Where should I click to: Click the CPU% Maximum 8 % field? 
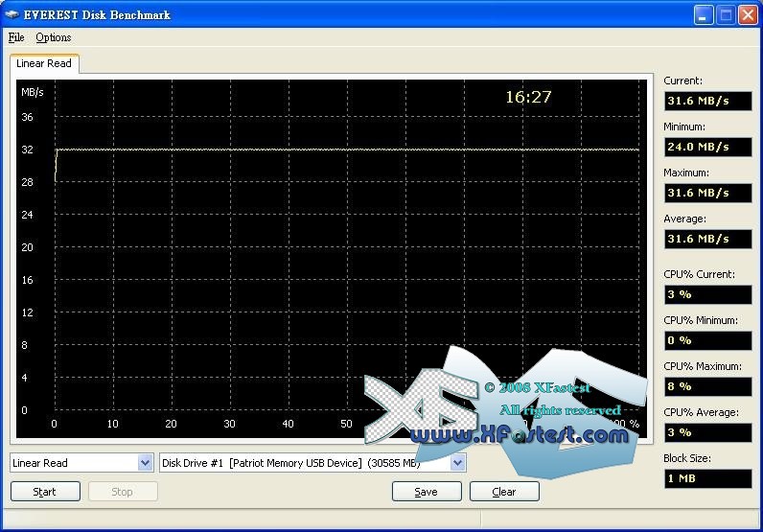(x=707, y=386)
